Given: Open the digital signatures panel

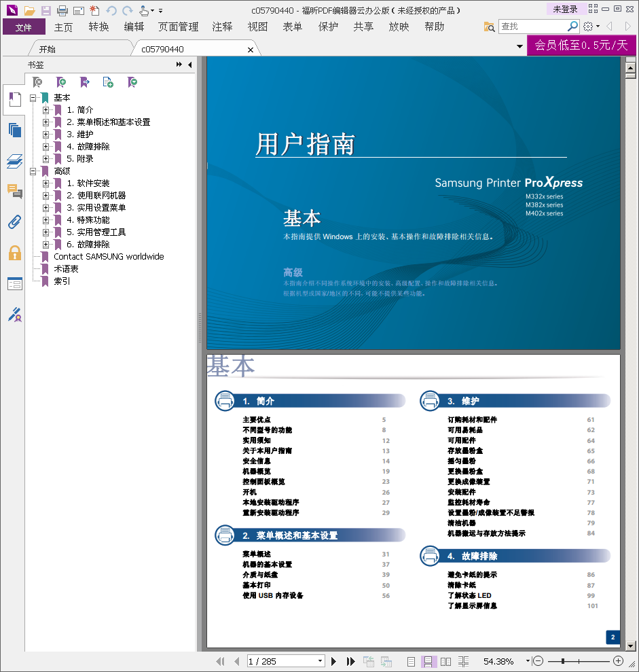Looking at the screenshot, I should [14, 315].
